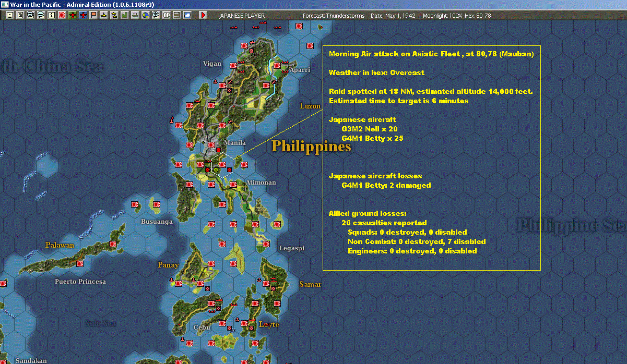
Task: Click the Aparri label on the map
Action: (299, 69)
